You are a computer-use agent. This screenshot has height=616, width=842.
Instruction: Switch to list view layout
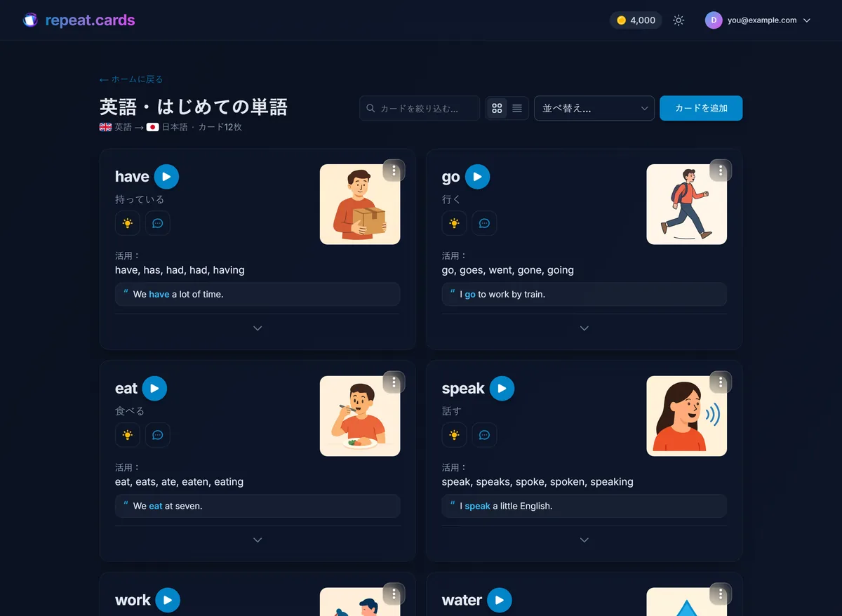[517, 109]
